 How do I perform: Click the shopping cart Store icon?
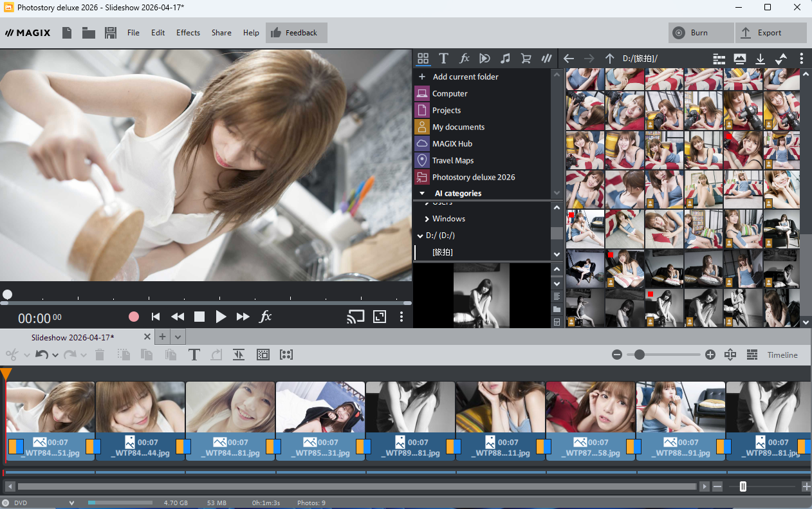[526, 59]
